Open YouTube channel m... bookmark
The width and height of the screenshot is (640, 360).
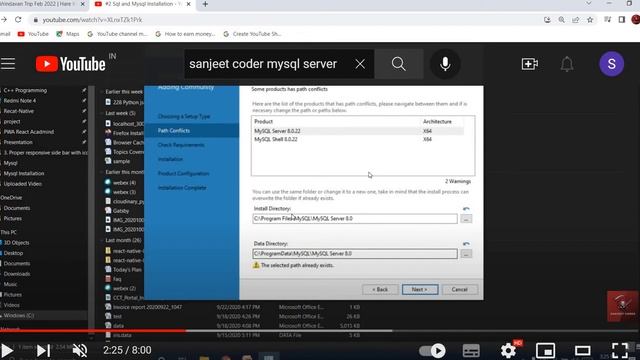pyautogui.click(x=117, y=34)
